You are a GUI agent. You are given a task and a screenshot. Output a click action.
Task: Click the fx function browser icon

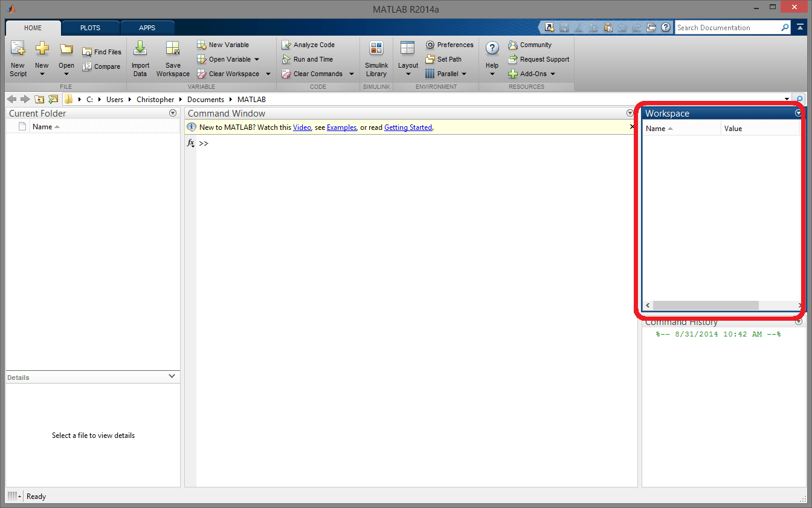[190, 143]
